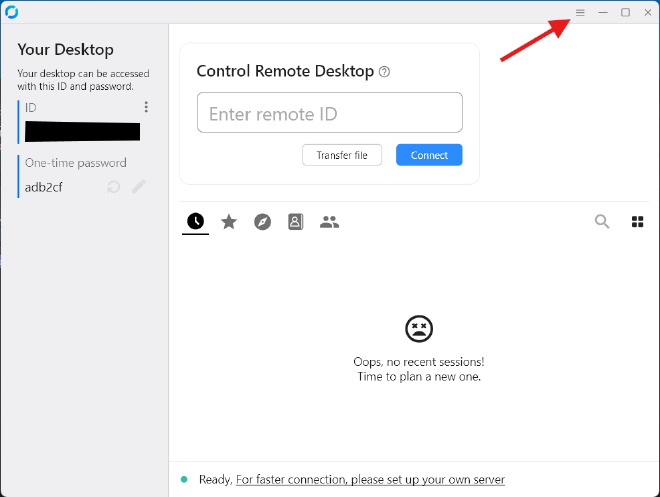The width and height of the screenshot is (660, 497).
Task: Focus the Enter remote ID field
Action: (x=329, y=113)
